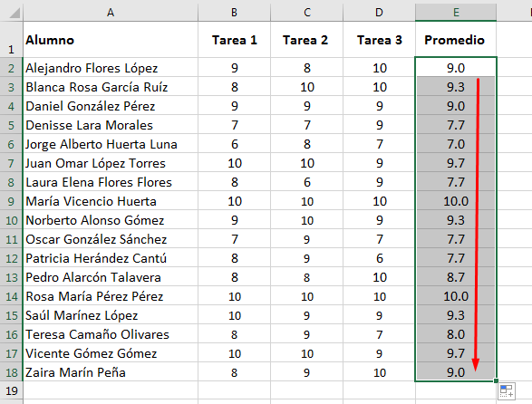Viewport: 532px width, 404px height.
Task: Click the fill handle below cell E18
Action: click(496, 381)
